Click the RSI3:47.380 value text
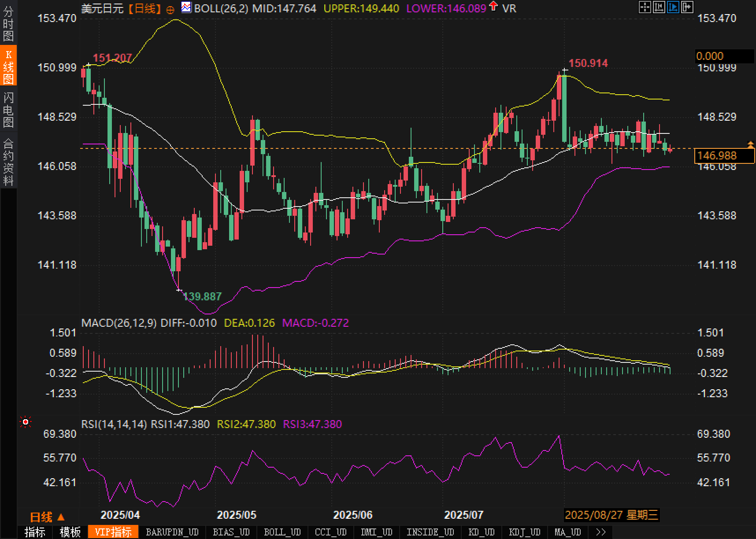The width and height of the screenshot is (756, 539). (312, 424)
